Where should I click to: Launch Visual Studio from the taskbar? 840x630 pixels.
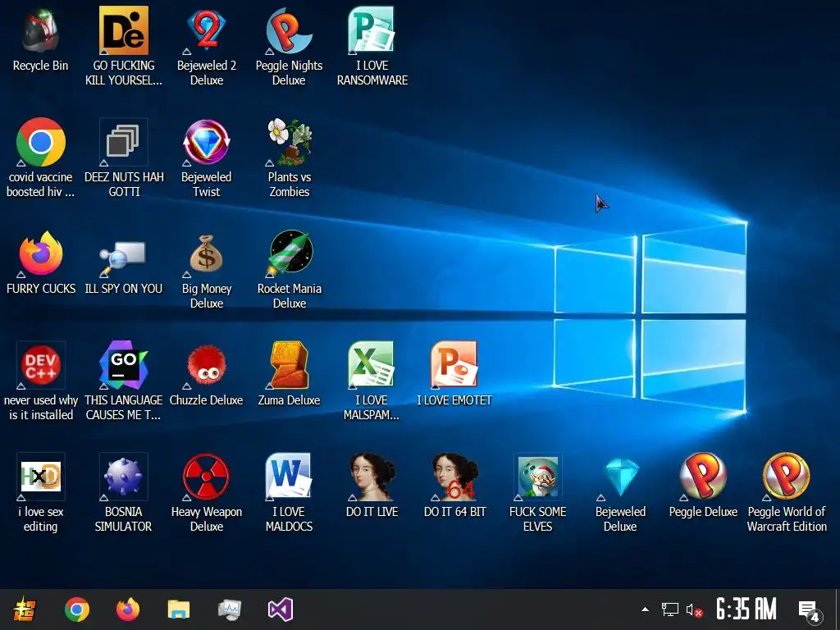click(281, 609)
